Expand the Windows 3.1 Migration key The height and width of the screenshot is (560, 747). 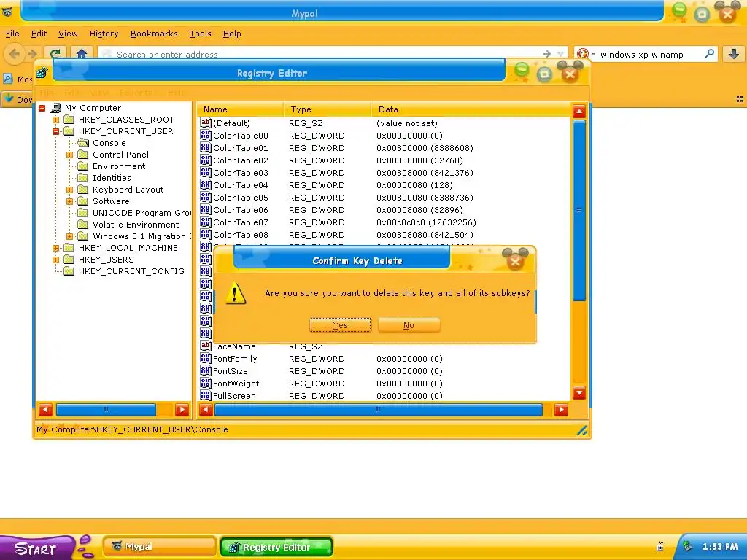69,236
